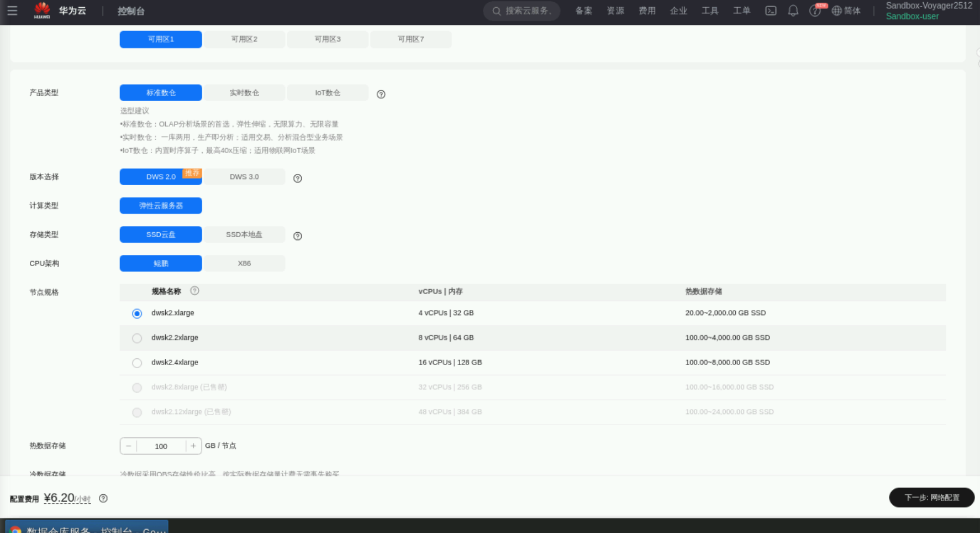
Task: Click the 热数据存储 column header
Action: click(703, 291)
